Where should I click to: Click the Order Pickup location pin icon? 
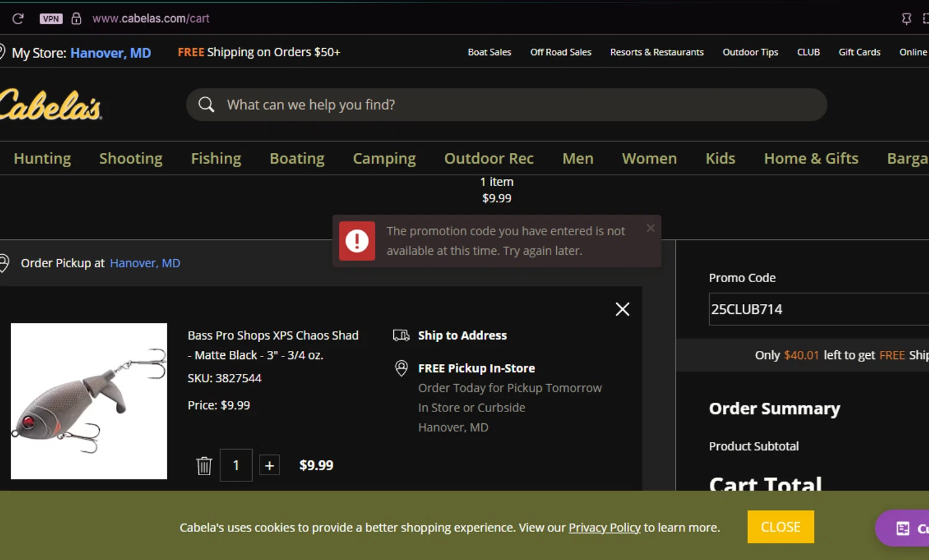pyautogui.click(x=4, y=263)
